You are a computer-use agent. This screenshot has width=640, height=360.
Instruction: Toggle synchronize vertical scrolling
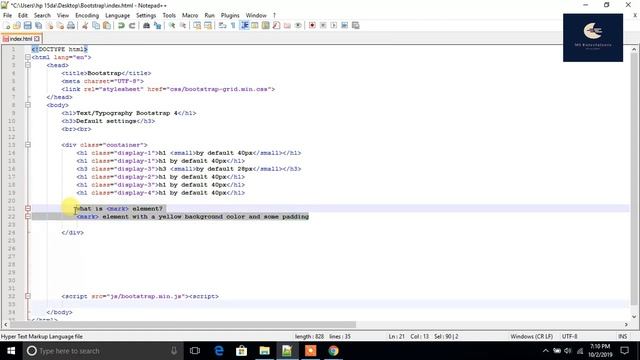(x=197, y=25)
